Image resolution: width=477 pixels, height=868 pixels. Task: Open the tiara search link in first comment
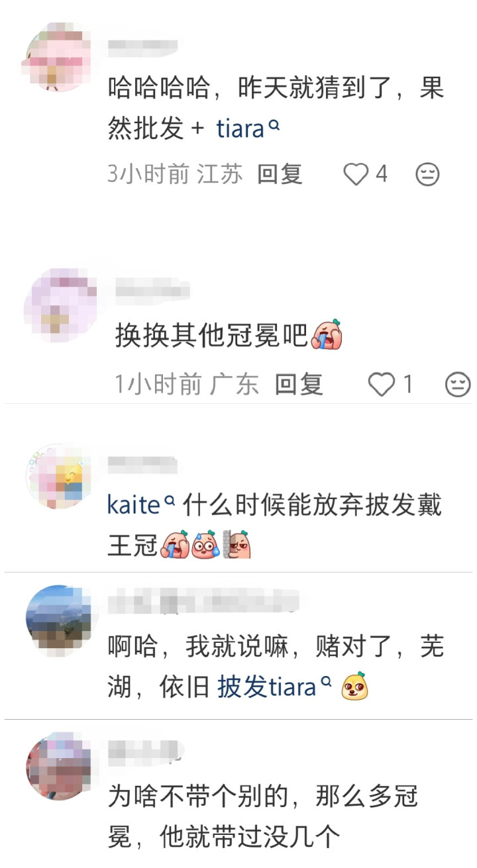(240, 128)
